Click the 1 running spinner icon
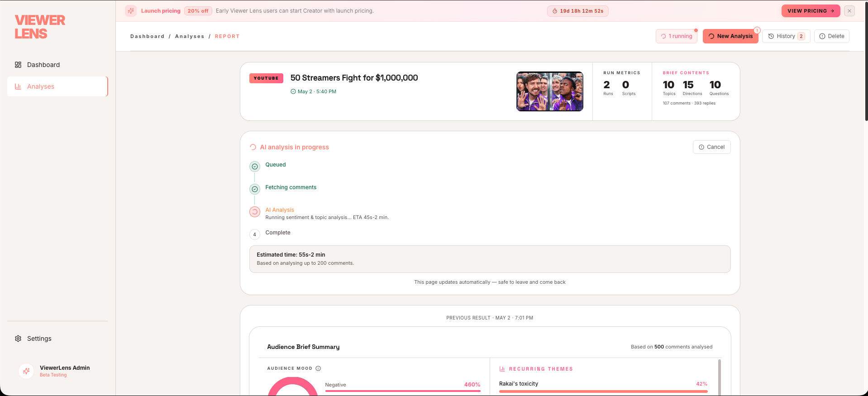Viewport: 868px width, 396px height. [x=663, y=36]
